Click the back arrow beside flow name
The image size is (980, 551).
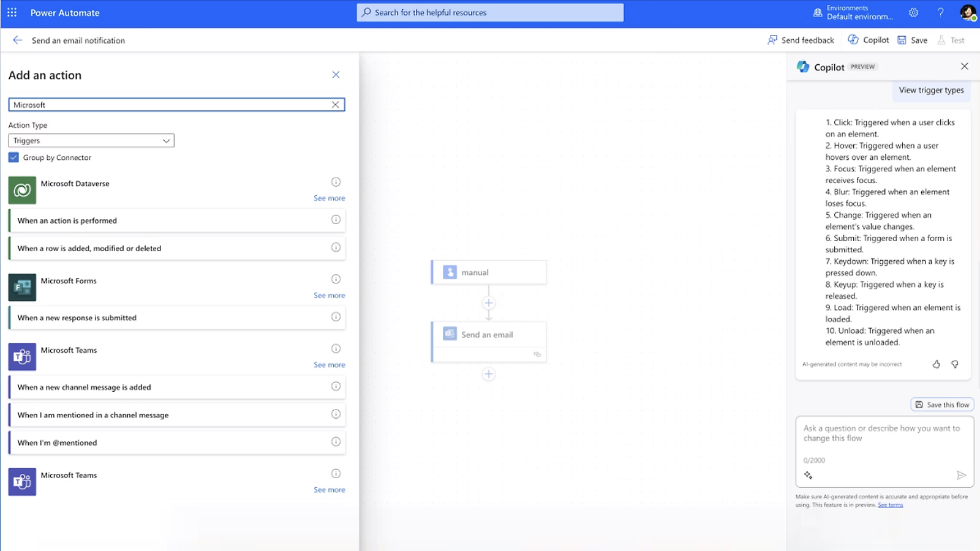pyautogui.click(x=18, y=40)
